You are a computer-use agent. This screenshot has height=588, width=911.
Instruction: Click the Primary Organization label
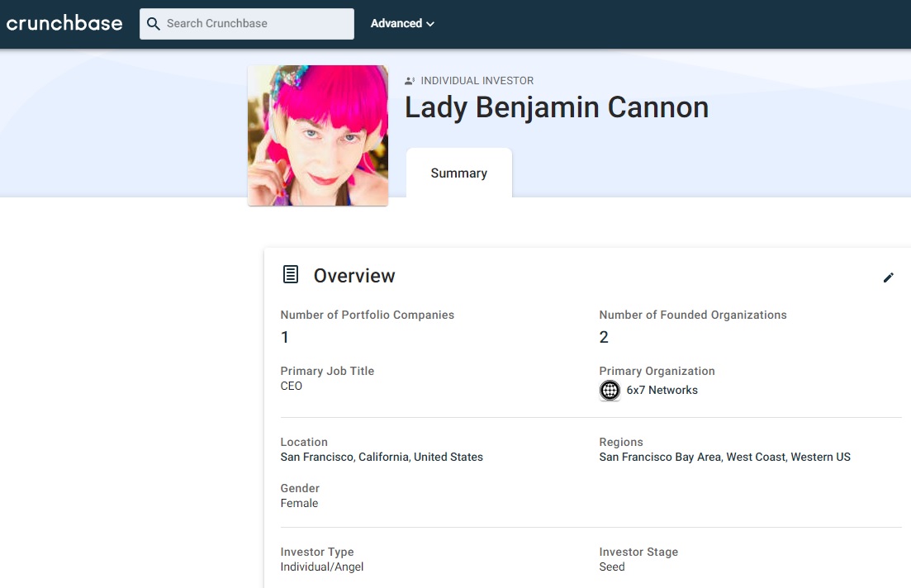pos(657,371)
